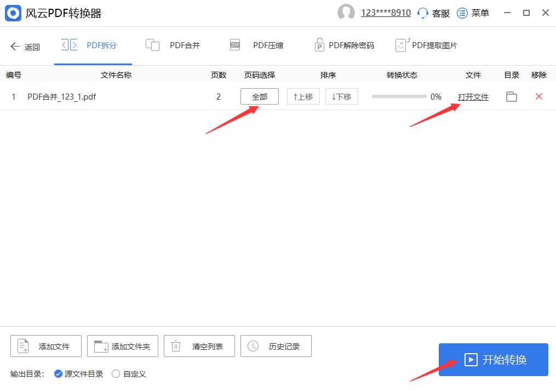Select 源文件目录 output radio button
Image resolution: width=556 pixels, height=392 pixels.
pyautogui.click(x=58, y=374)
